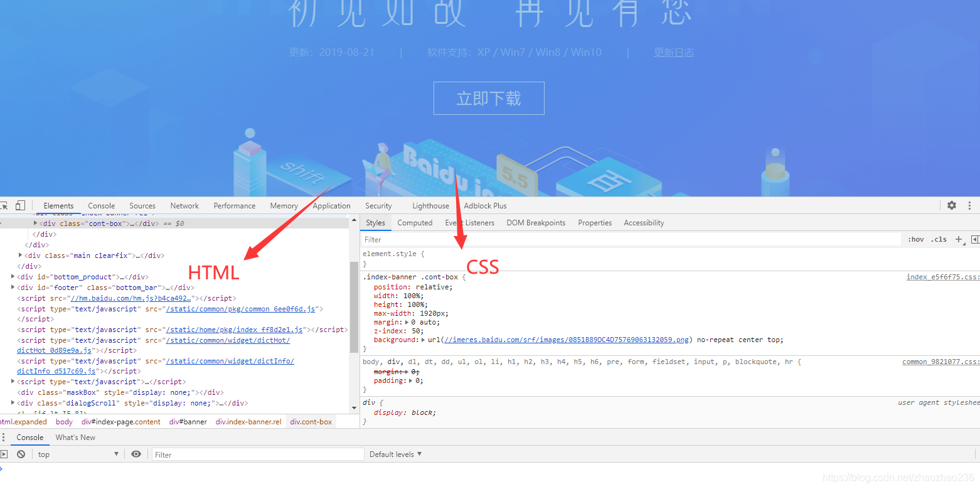Toggle :hov element state panel
The width and height of the screenshot is (980, 489).
(916, 239)
